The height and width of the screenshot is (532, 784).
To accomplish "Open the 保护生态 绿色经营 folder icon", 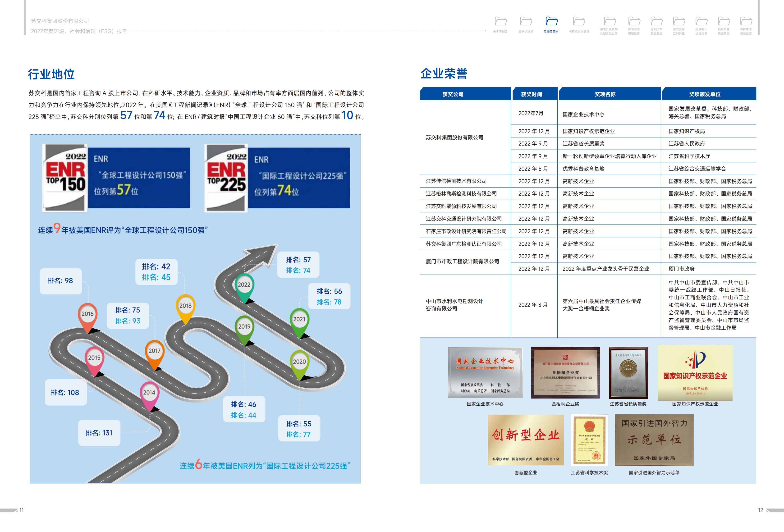I will pyautogui.click(x=746, y=21).
